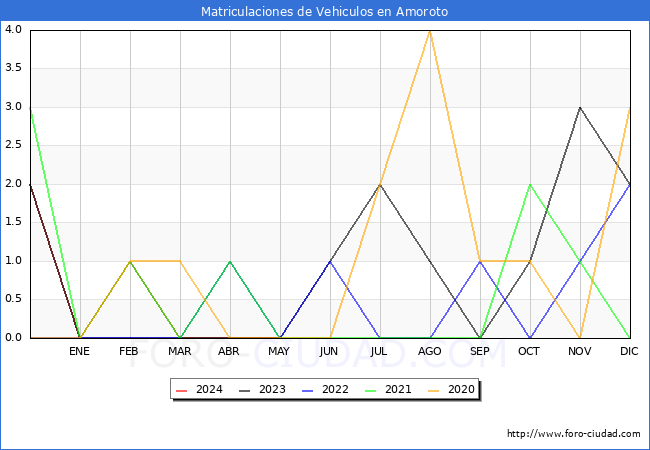650x450 pixels.
Task: Select the 2.0 y-axis tick label
Action: pos(14,184)
